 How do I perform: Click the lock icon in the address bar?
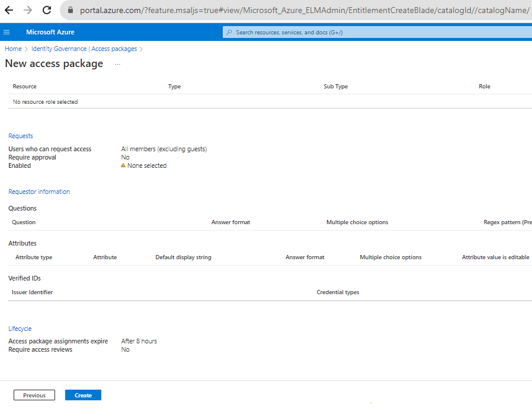click(x=70, y=10)
